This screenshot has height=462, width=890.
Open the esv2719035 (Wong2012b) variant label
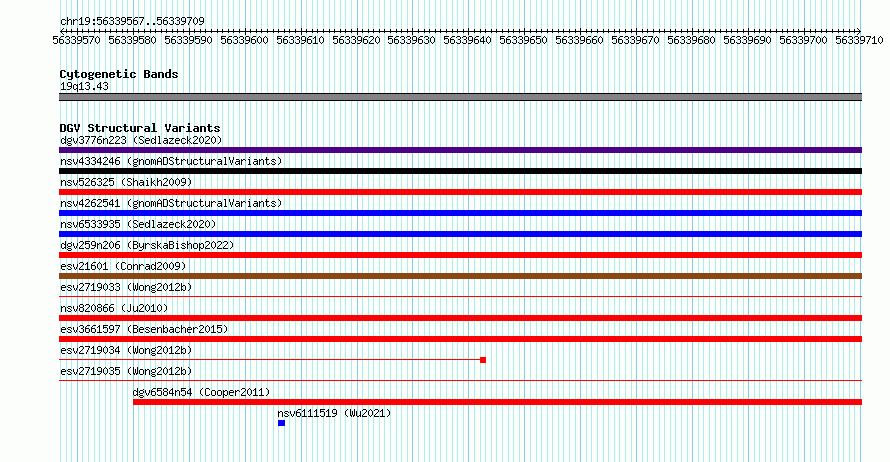pyautogui.click(x=126, y=371)
